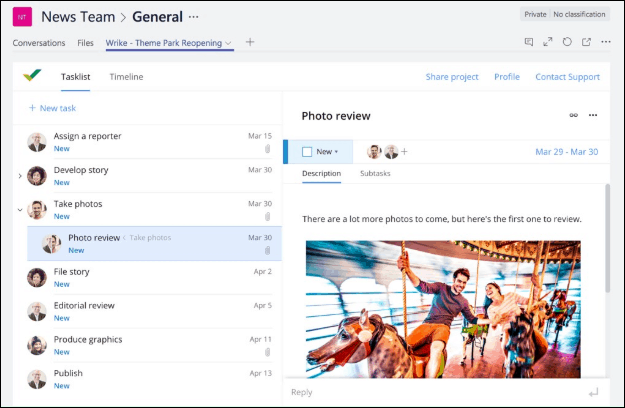The height and width of the screenshot is (408, 625).
Task: Open the Subtasks tab
Action: coord(375,173)
